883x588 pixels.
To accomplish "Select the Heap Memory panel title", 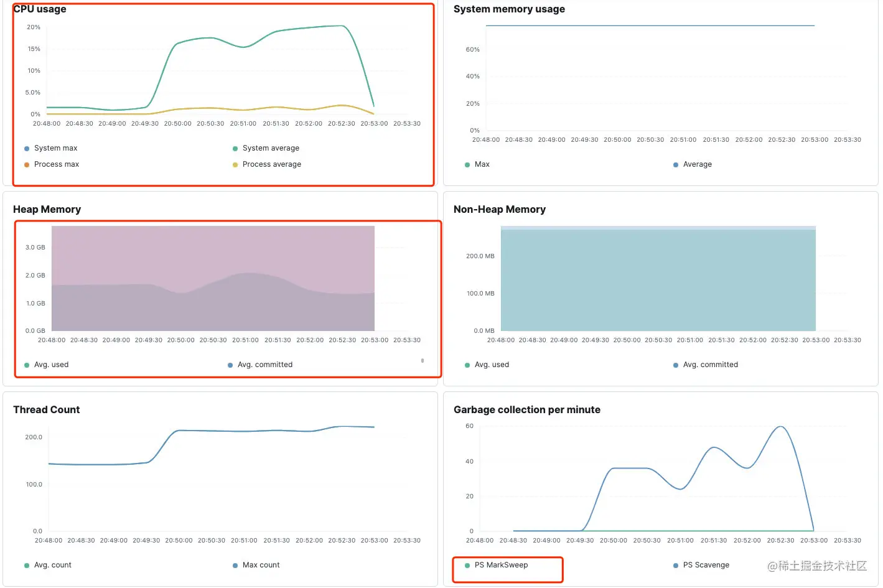I will (x=47, y=209).
